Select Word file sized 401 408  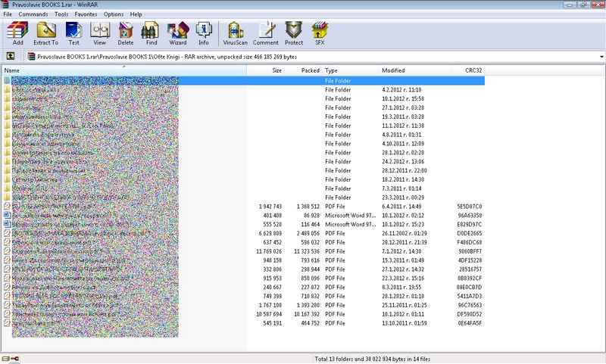pyautogui.click(x=244, y=216)
